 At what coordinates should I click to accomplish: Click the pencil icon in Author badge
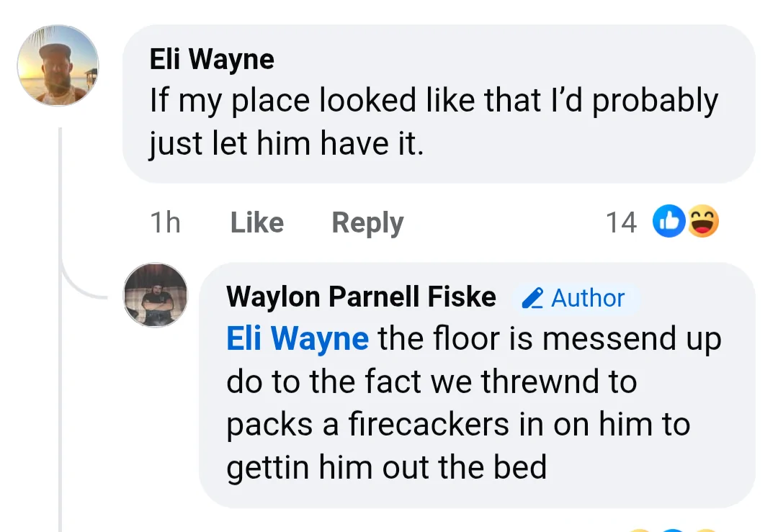pyautogui.click(x=532, y=299)
